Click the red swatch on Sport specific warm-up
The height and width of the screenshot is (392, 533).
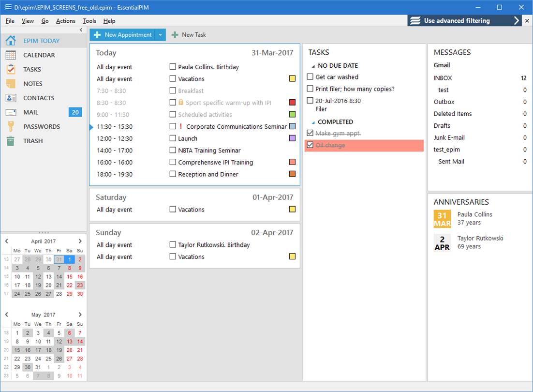pyautogui.click(x=292, y=102)
